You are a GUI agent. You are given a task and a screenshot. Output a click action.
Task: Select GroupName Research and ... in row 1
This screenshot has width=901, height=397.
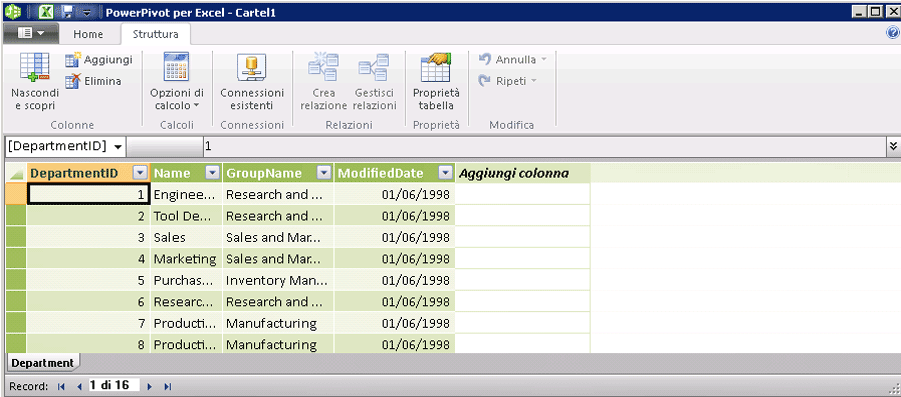[278, 195]
